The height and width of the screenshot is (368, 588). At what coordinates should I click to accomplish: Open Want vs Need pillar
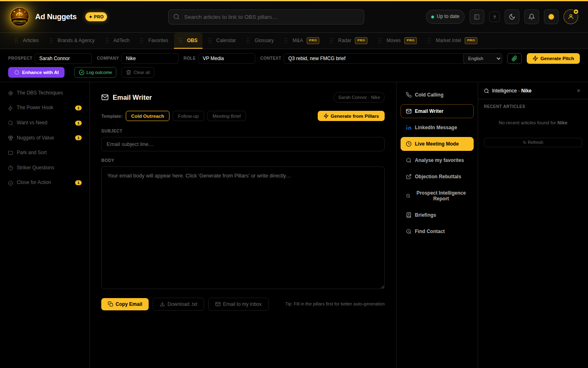point(45,123)
